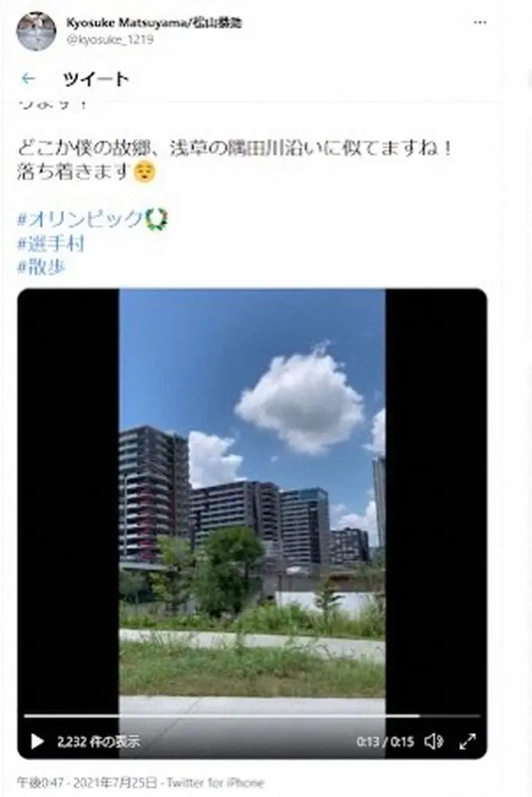The width and height of the screenshot is (532, 797).
Task: Open the three-dot more options menu
Action: point(479,23)
